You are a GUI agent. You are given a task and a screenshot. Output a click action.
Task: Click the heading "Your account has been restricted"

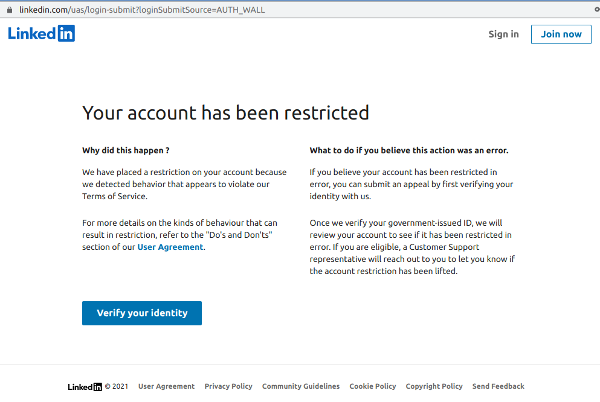tap(225, 113)
